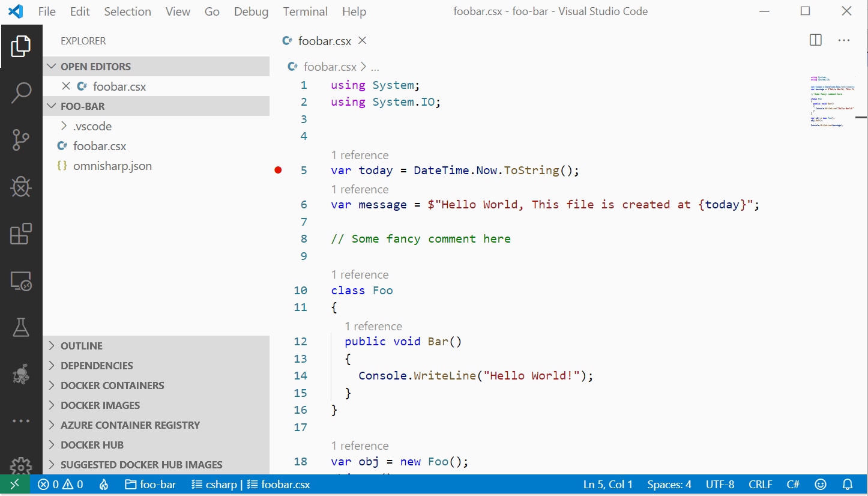The width and height of the screenshot is (868, 496).
Task: Open the Source Control view
Action: point(21,140)
